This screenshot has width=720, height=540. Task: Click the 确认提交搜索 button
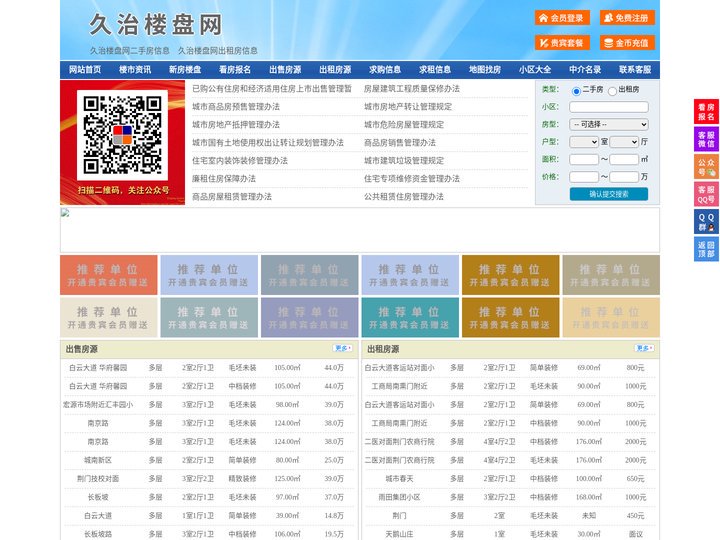tap(609, 194)
